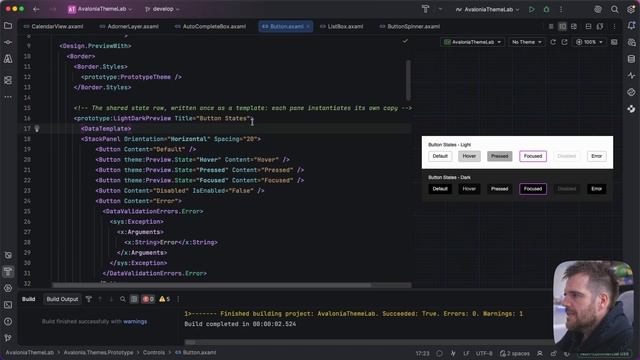Open editor tabs options kebab menu
This screenshot has height=360, width=640.
click(614, 27)
